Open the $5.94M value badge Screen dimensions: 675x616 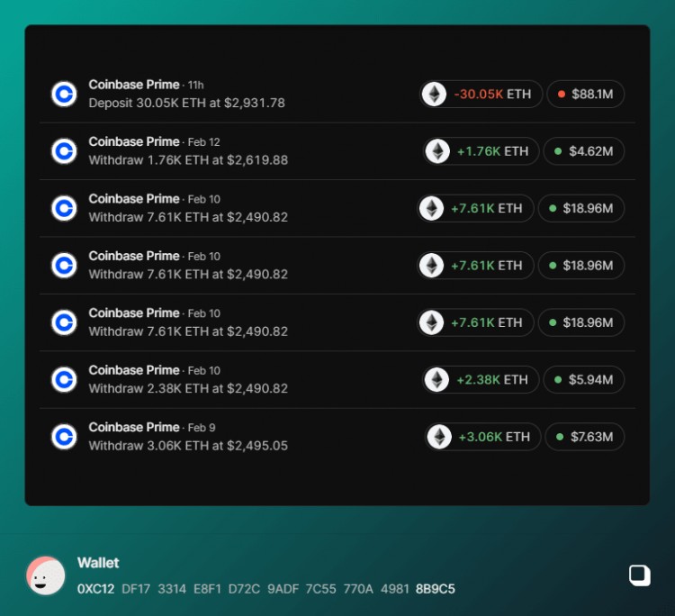pos(583,379)
